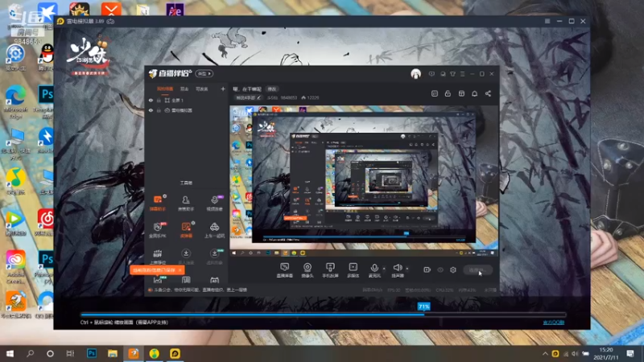
Task: Open the notification center on taskbar
Action: pos(630,353)
